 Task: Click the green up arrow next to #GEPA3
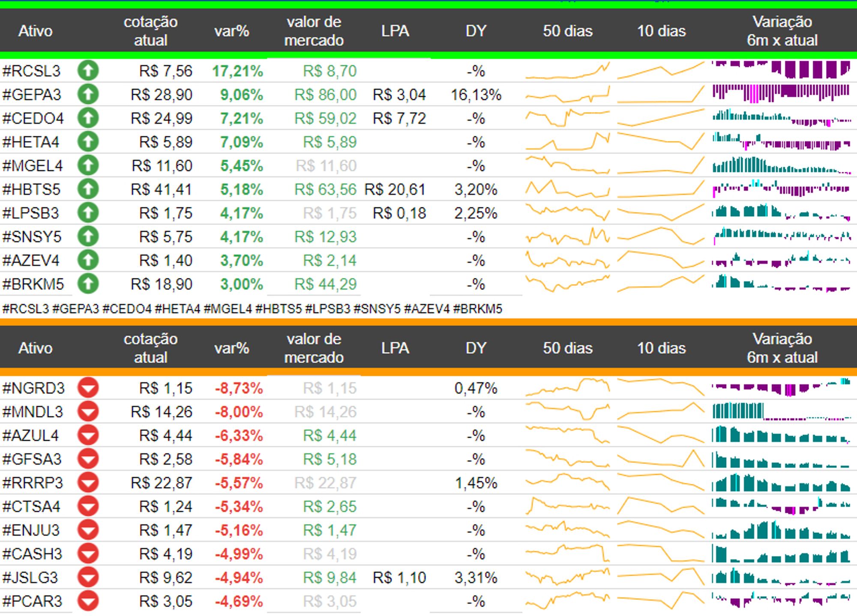pos(88,94)
